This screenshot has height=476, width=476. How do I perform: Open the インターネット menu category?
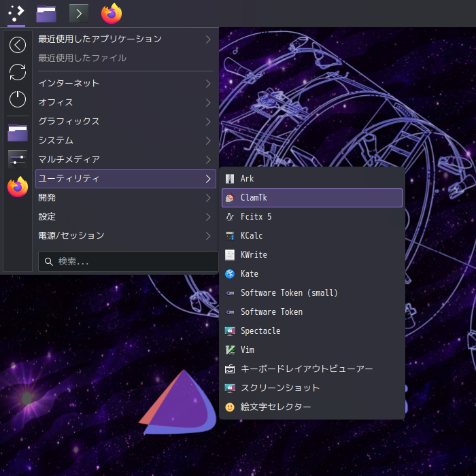(126, 84)
